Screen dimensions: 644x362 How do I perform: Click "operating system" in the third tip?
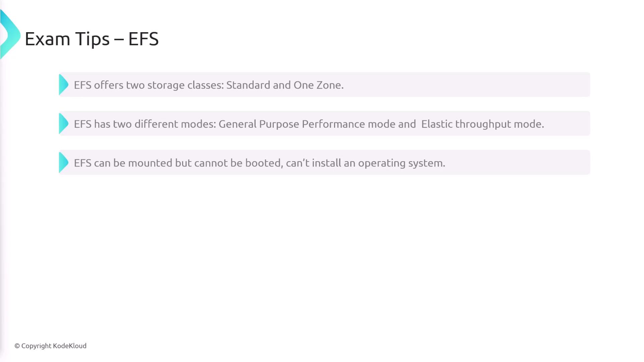401,163
